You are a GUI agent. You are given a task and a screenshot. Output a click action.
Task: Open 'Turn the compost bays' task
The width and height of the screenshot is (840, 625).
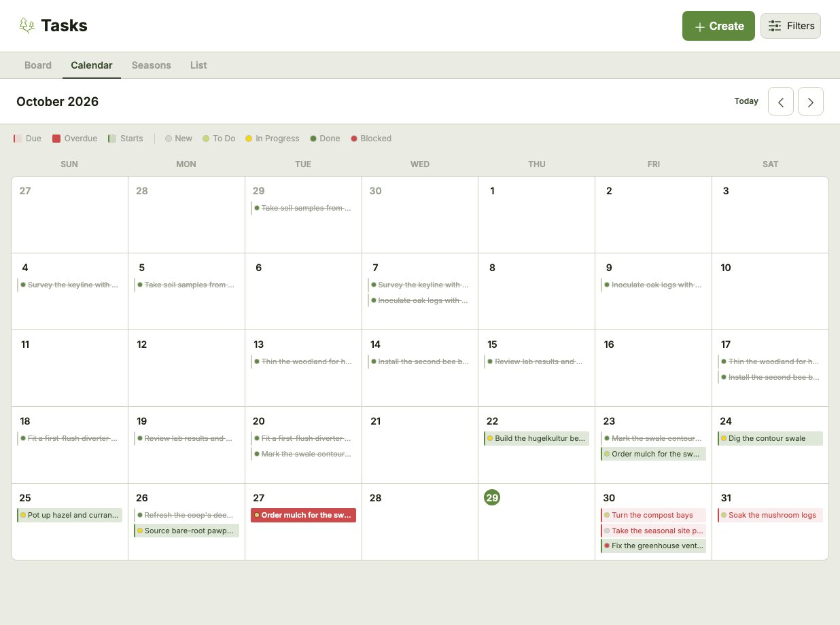point(653,515)
